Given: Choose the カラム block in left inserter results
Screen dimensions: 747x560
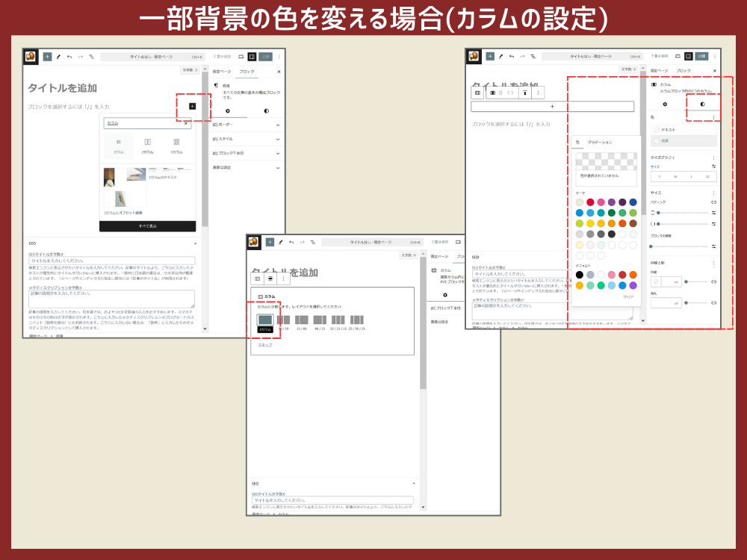Looking at the screenshot, I should 118,146.
